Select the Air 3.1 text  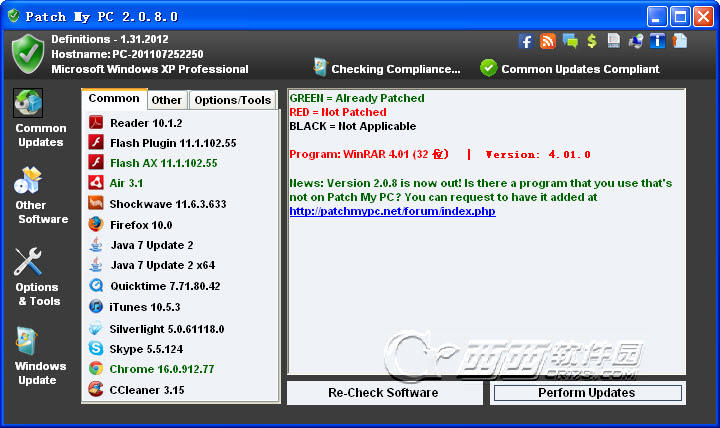pos(126,183)
